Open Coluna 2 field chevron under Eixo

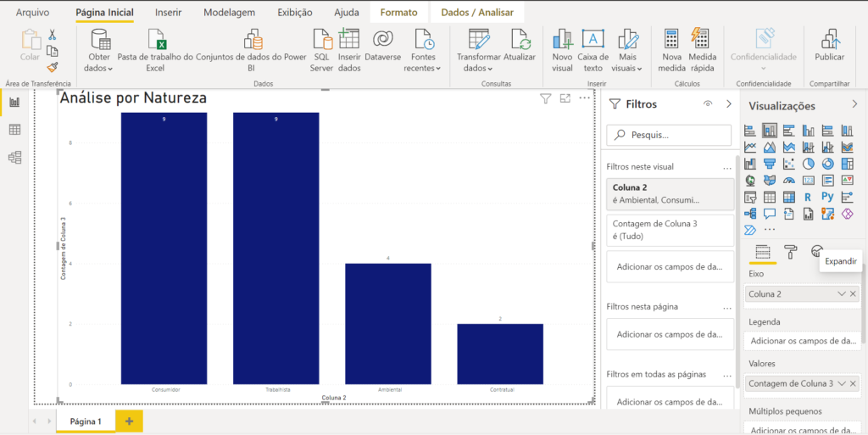[x=842, y=294]
